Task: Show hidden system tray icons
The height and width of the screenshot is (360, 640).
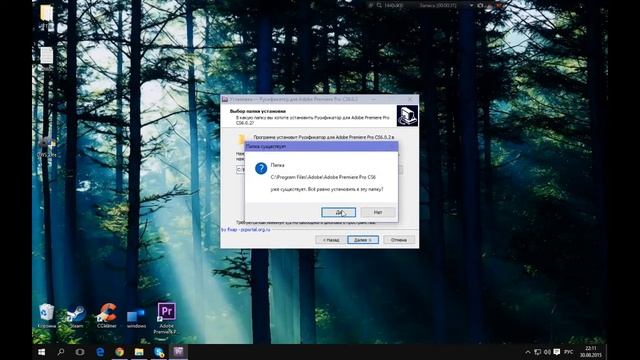Action: 528,352
